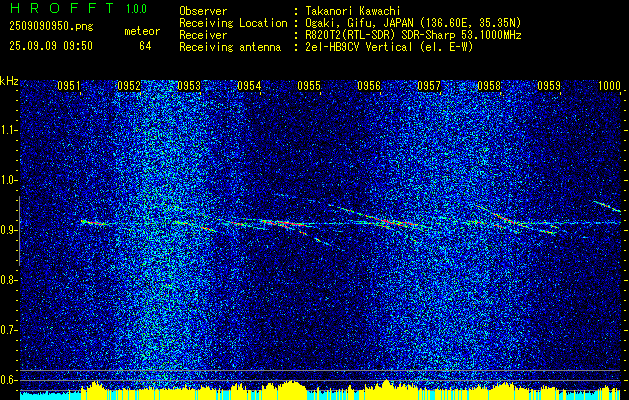Click the HROFFT title text

pos(62,8)
